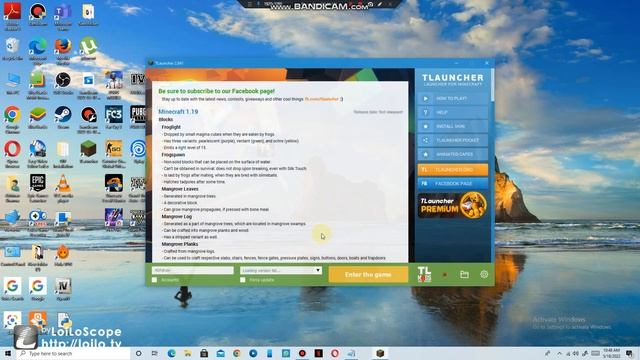Image resolution: width=640 pixels, height=360 pixels.
Task: Open Ubisoft Connect desktop icon
Action: [x=138, y=152]
